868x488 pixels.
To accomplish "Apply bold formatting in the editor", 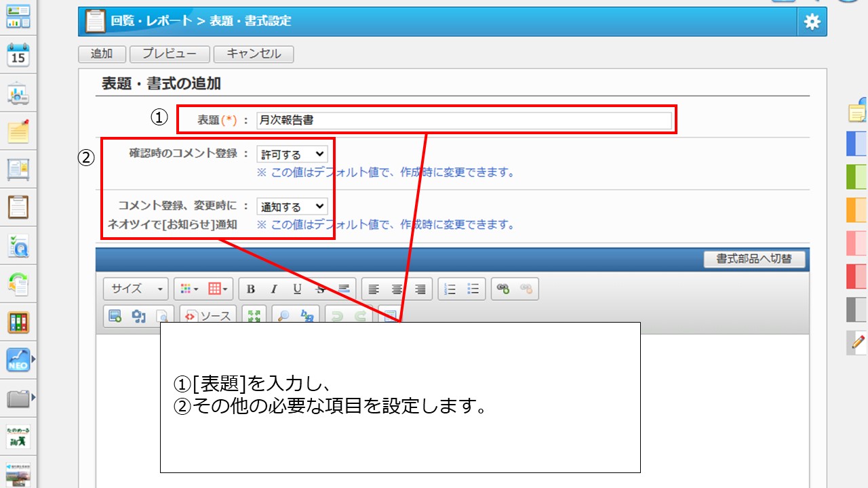I will coord(251,289).
